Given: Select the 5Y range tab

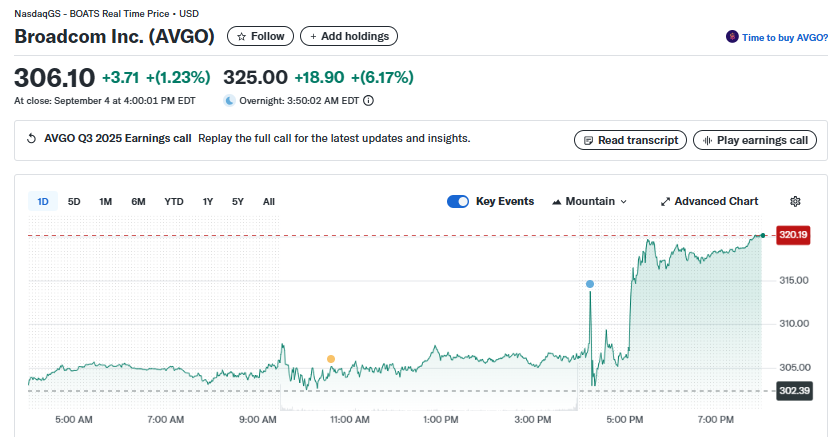Looking at the screenshot, I should point(238,201).
